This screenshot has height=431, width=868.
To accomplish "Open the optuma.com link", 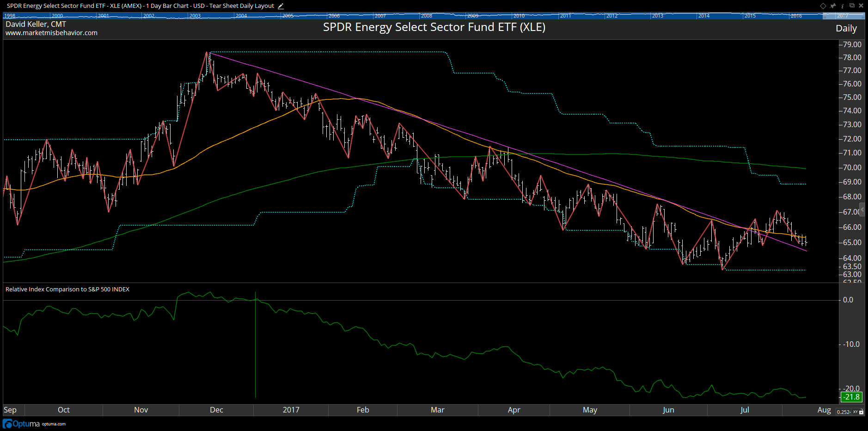I will click(x=54, y=424).
